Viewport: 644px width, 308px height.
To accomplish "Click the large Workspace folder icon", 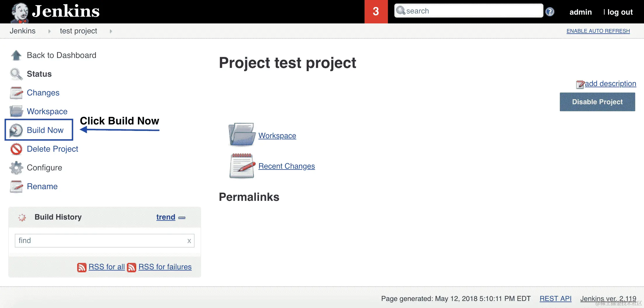I will 242,135.
